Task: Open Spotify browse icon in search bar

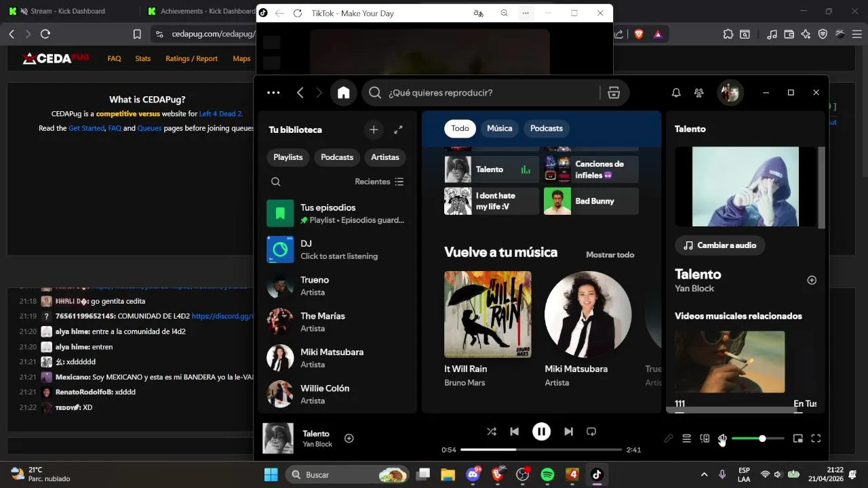Action: click(x=614, y=93)
